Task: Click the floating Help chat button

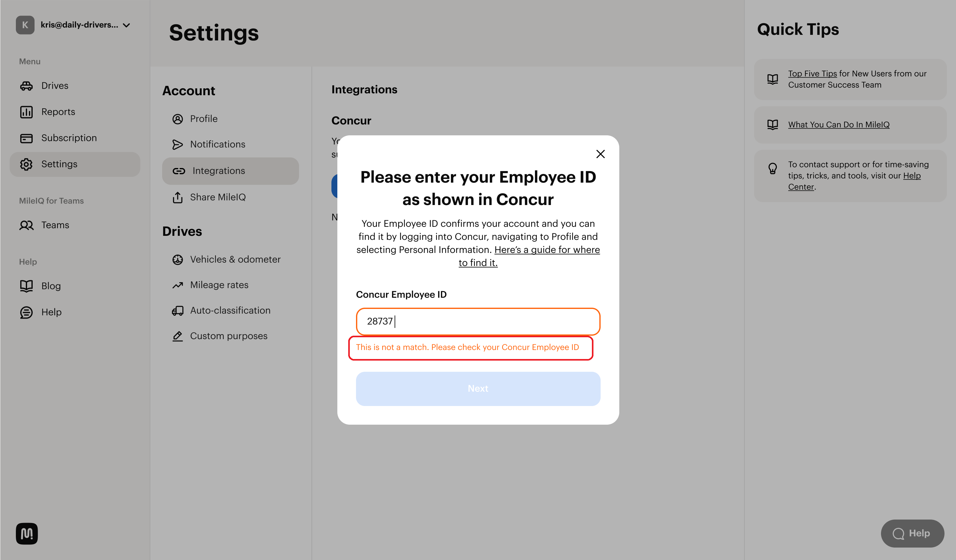Action: tap(912, 534)
